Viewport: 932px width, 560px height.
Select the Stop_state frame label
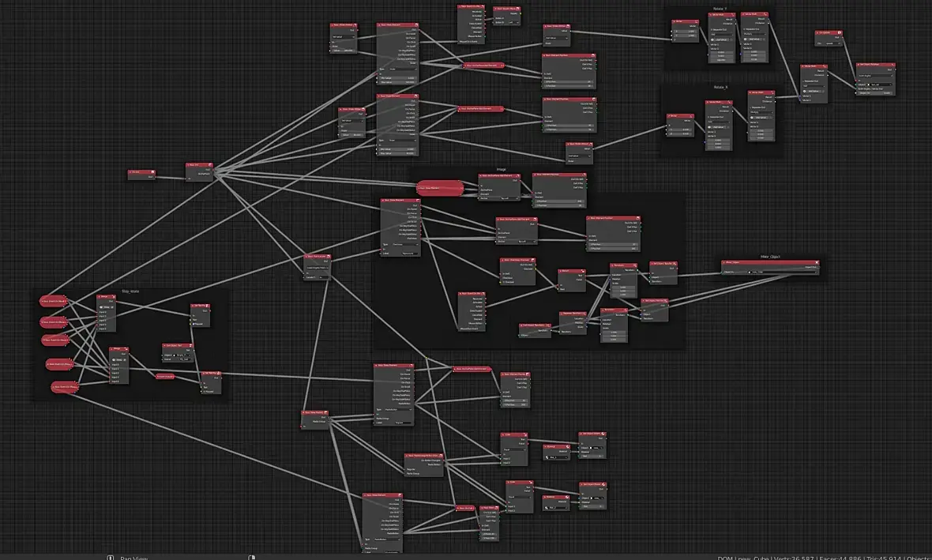click(x=131, y=291)
